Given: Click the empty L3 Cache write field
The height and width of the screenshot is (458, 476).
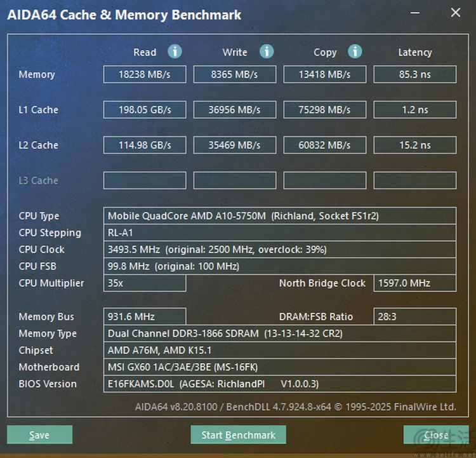Looking at the screenshot, I should (x=235, y=180).
